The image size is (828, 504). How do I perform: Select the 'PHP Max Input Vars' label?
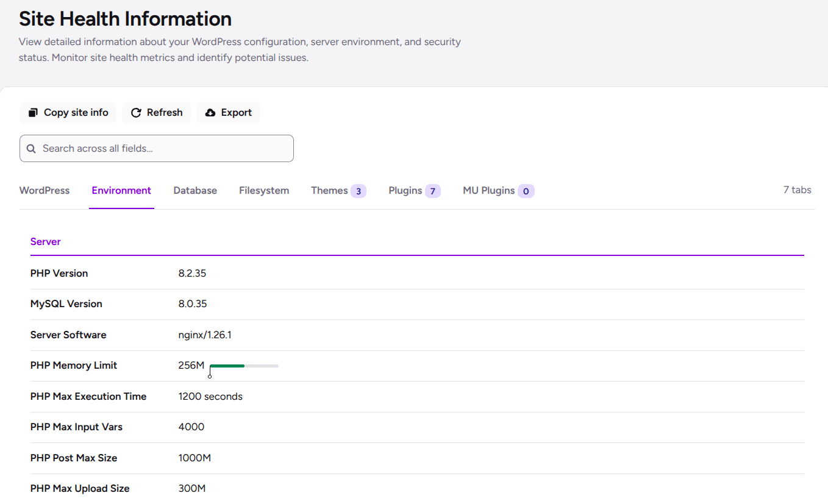(77, 427)
